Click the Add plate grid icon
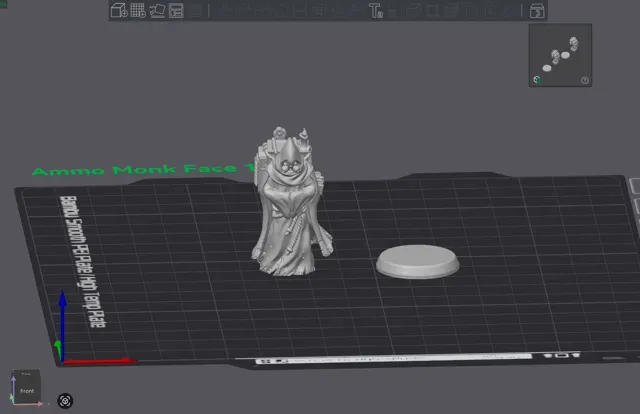This screenshot has height=414, width=640. tap(138, 11)
